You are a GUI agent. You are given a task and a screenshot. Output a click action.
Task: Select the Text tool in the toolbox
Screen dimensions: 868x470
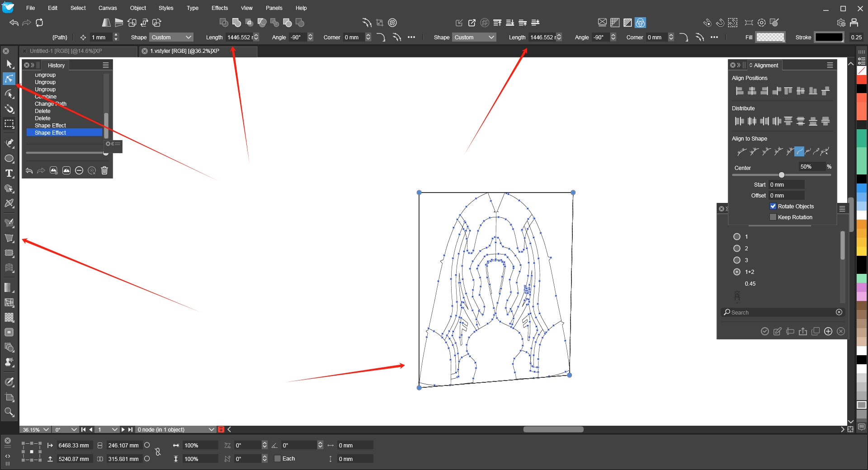pyautogui.click(x=9, y=174)
